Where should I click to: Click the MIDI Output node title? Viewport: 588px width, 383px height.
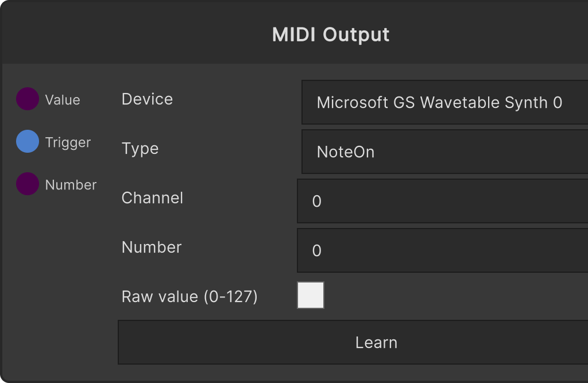(x=331, y=34)
